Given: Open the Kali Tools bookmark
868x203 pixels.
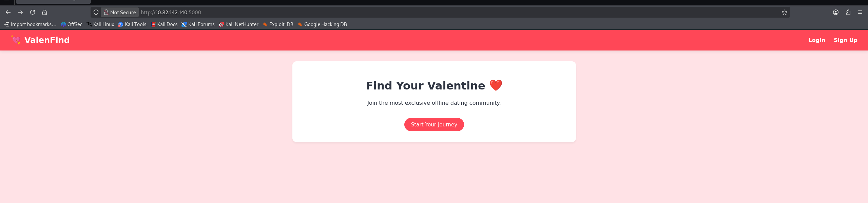Looking at the screenshot, I should pos(132,24).
